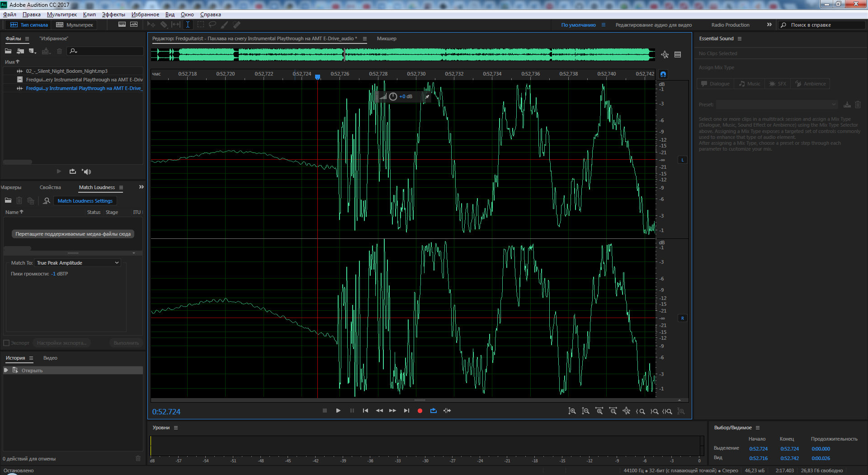868x475 pixels.
Task: Switch to the Свойства tab
Action: coord(50,187)
